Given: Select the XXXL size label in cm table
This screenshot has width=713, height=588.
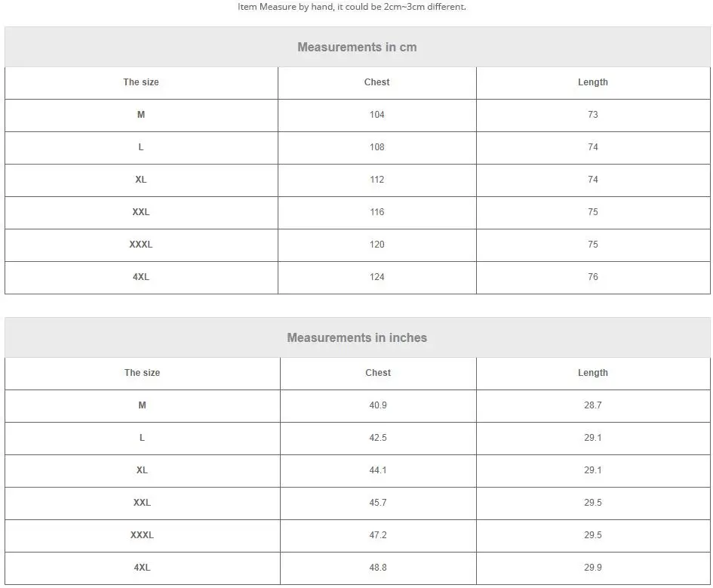Looking at the screenshot, I should (141, 245).
